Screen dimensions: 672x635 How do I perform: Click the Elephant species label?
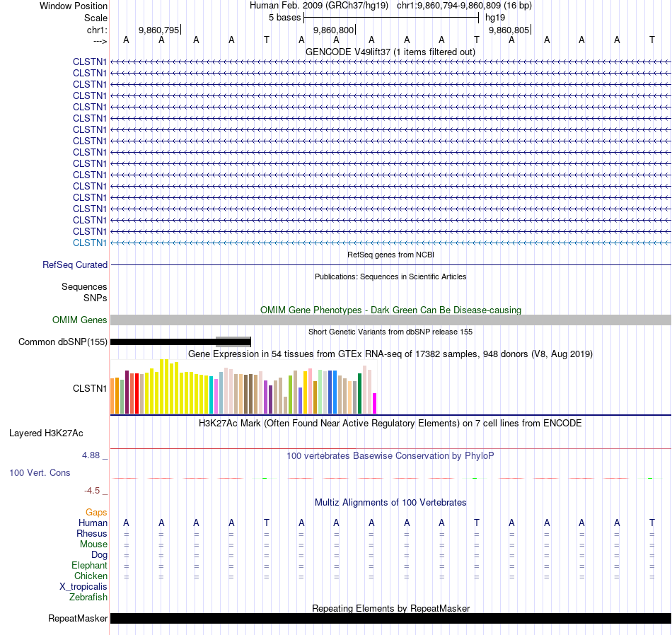(89, 566)
